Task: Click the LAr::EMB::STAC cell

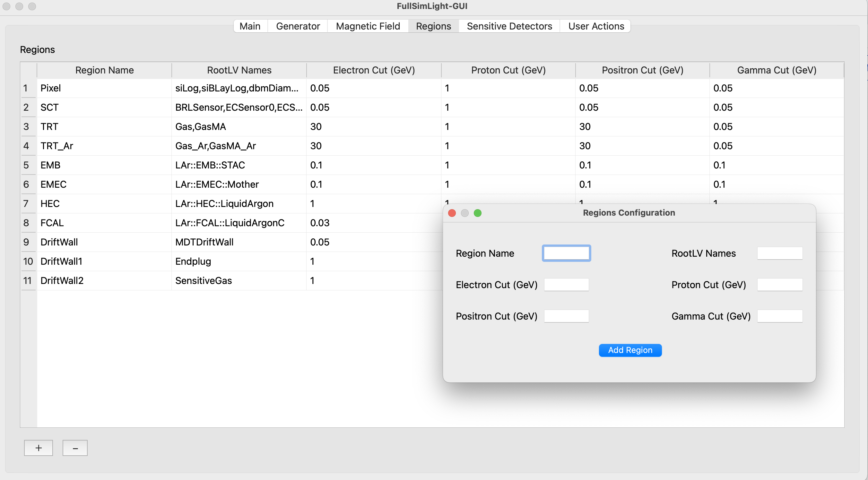Action: point(239,165)
